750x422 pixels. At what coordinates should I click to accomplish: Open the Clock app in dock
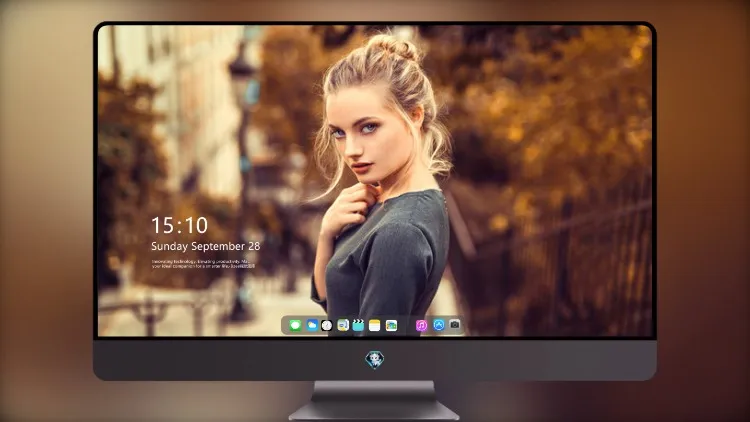tap(327, 325)
